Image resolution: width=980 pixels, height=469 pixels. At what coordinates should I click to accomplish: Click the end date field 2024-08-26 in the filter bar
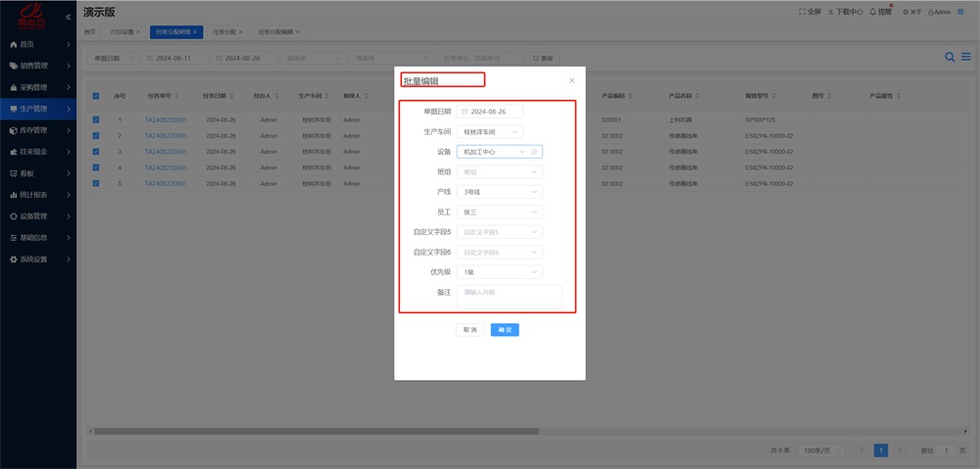(244, 58)
